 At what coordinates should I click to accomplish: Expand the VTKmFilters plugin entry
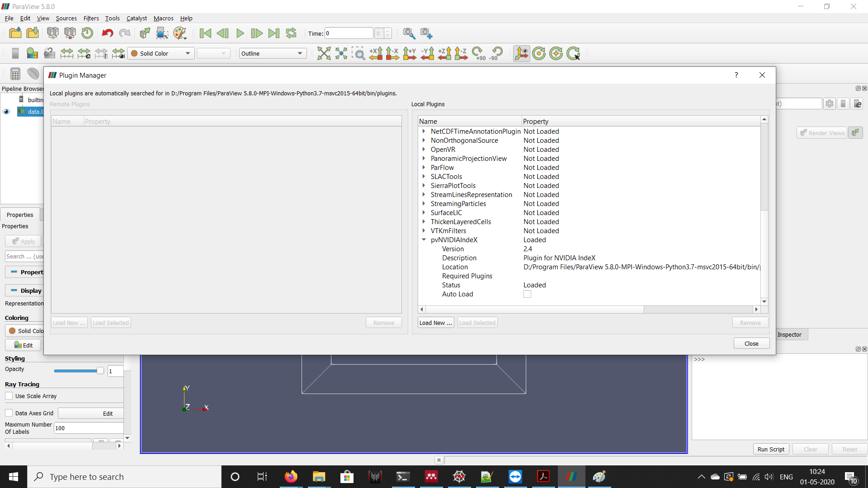tap(424, 231)
